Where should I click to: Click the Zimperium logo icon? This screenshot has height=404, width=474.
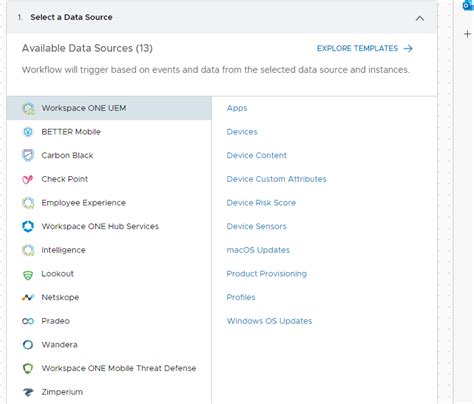(28, 392)
